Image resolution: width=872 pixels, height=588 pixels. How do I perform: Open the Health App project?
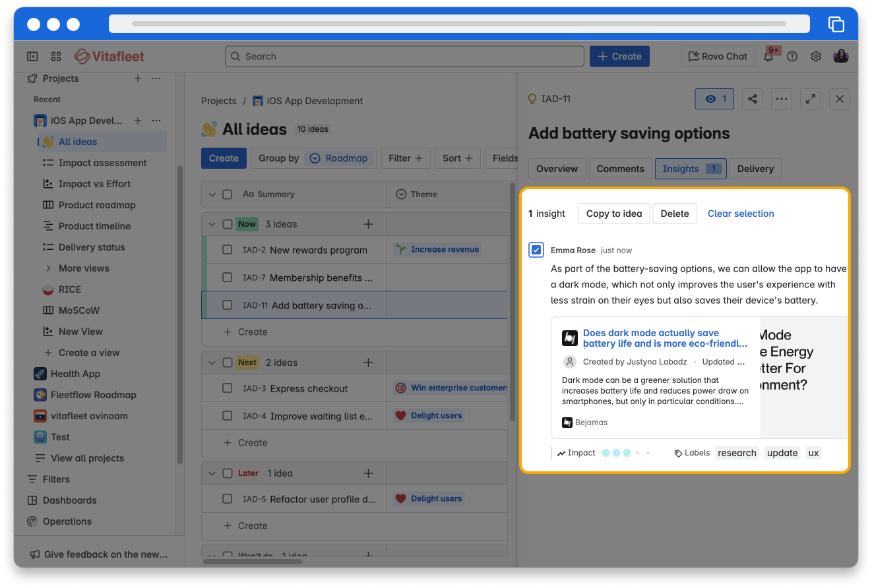pos(75,374)
